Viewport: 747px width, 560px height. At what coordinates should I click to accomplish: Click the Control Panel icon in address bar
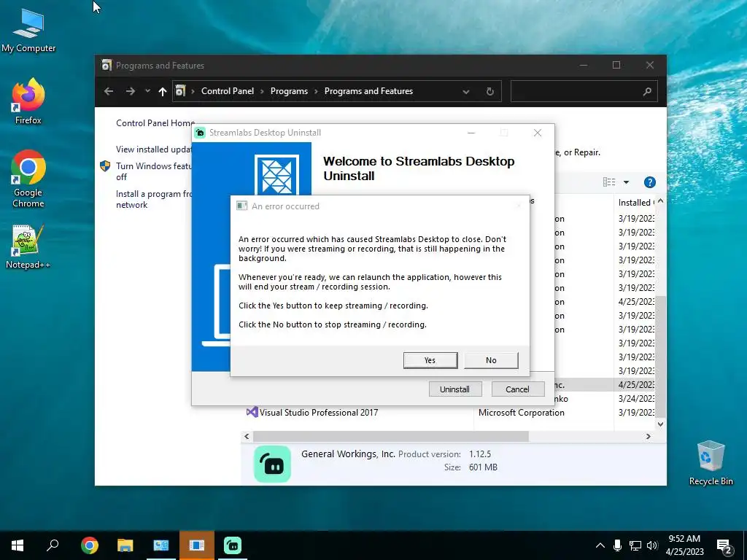pos(180,91)
